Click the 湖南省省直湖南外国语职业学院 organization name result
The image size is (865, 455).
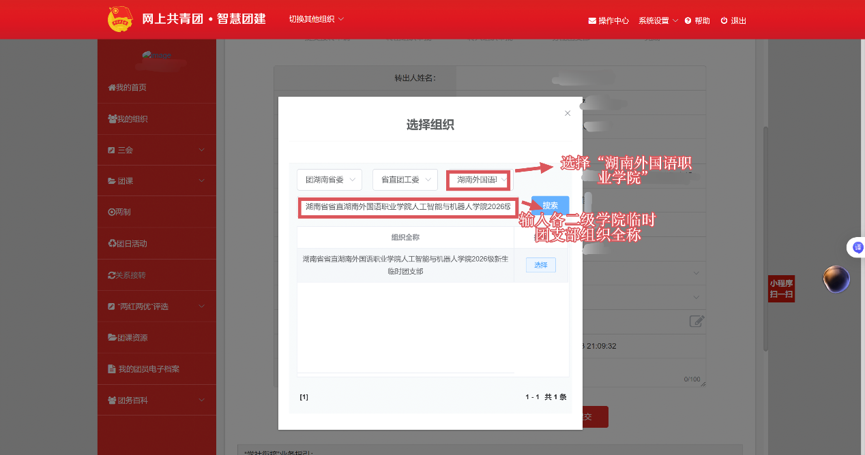[405, 265]
